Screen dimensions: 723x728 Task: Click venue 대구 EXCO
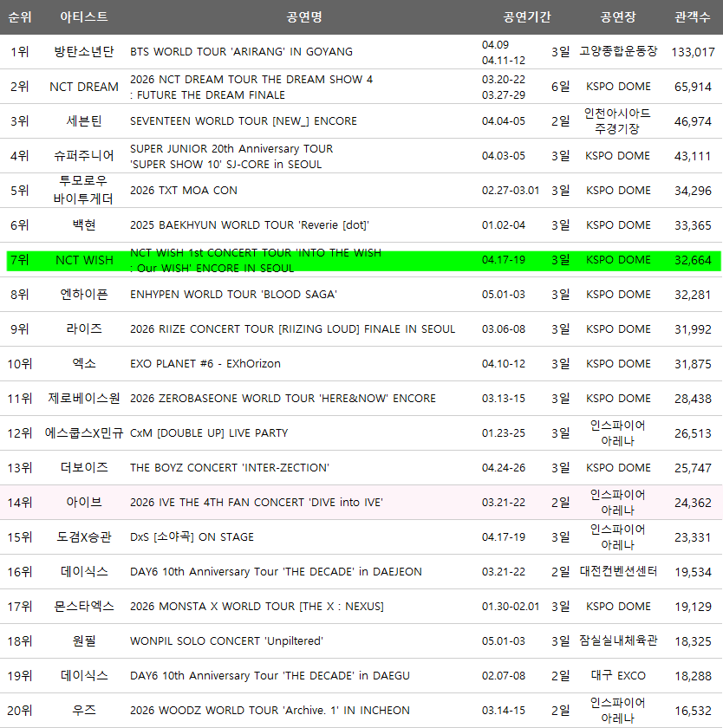pyautogui.click(x=618, y=675)
